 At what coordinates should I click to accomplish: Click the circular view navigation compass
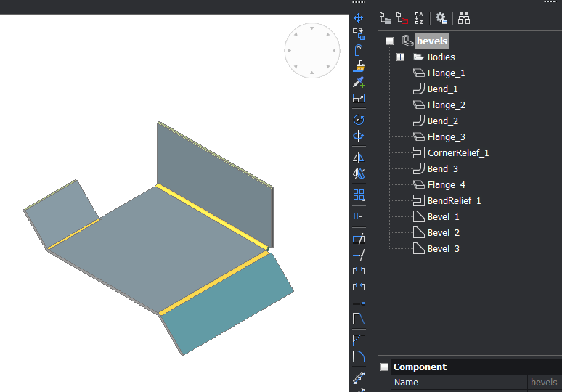(x=311, y=51)
